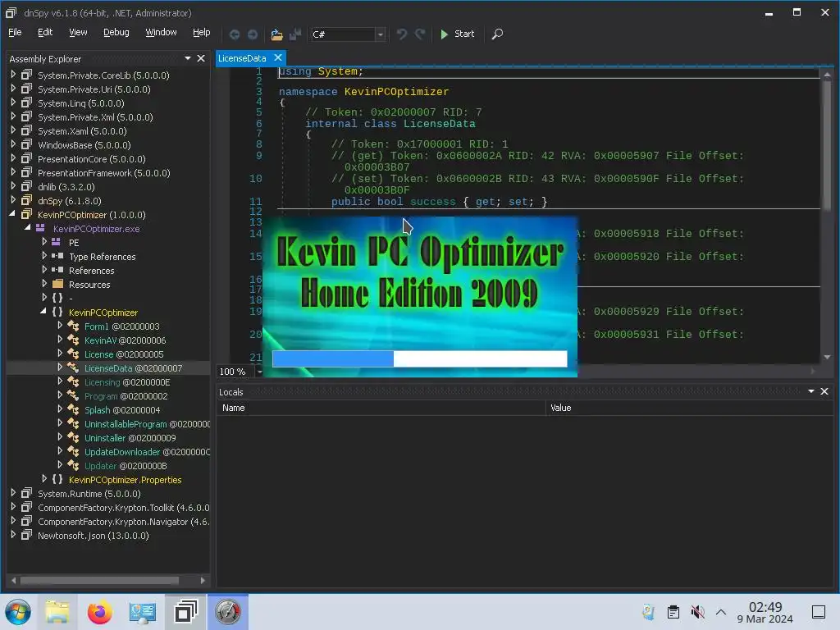The height and width of the screenshot is (630, 840).
Task: Click the Navigate Forward toolbar icon
Action: [x=253, y=34]
